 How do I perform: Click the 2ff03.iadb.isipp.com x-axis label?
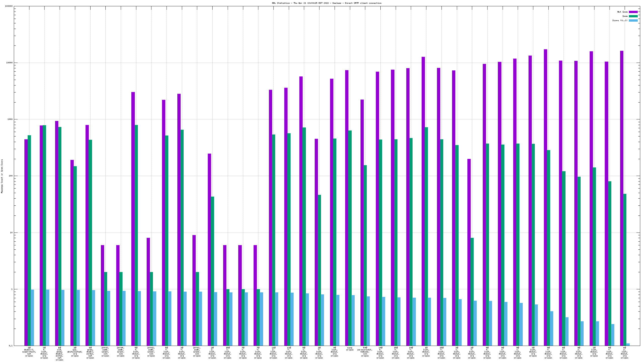(105, 352)
